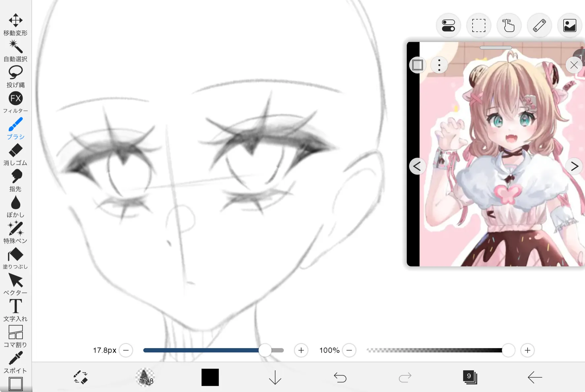Show next reference image
Image resolution: width=585 pixels, height=392 pixels.
pyautogui.click(x=574, y=166)
